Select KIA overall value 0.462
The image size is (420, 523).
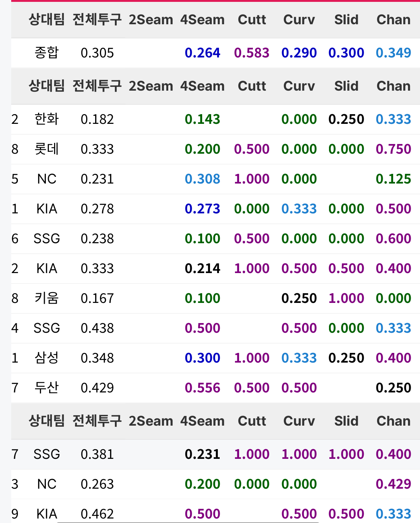coord(97,514)
